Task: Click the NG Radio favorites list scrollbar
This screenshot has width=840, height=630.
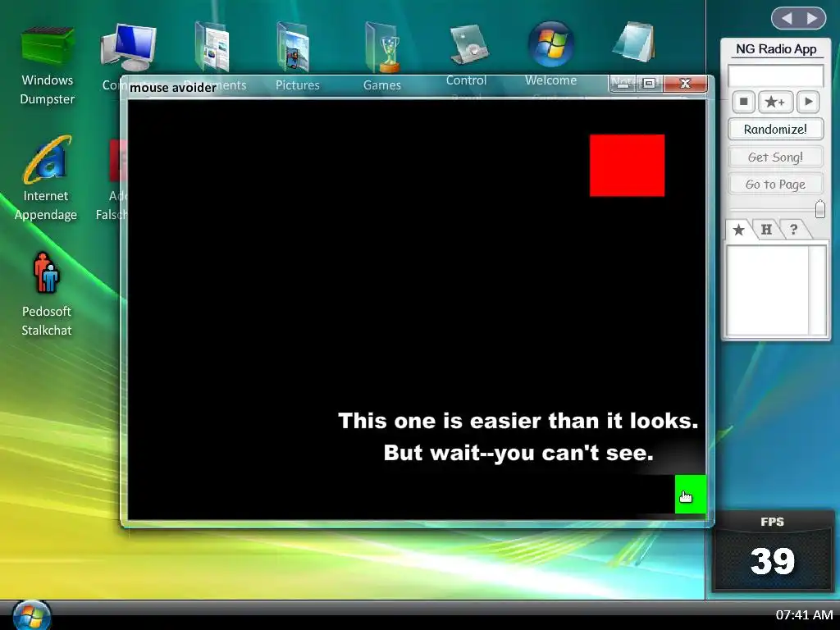Action: (x=818, y=291)
